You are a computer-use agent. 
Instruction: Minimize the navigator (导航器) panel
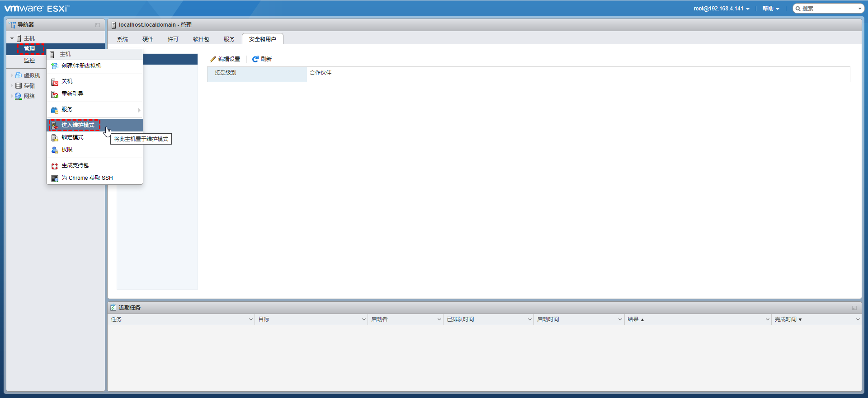(98, 25)
